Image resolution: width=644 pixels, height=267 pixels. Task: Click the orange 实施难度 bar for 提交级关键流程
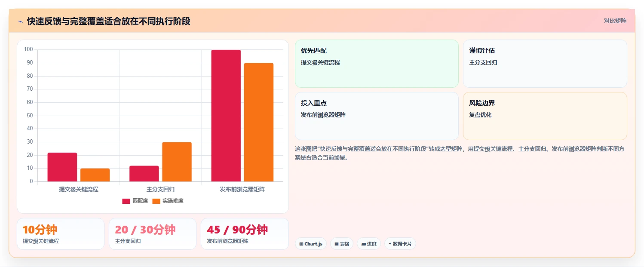pos(95,175)
